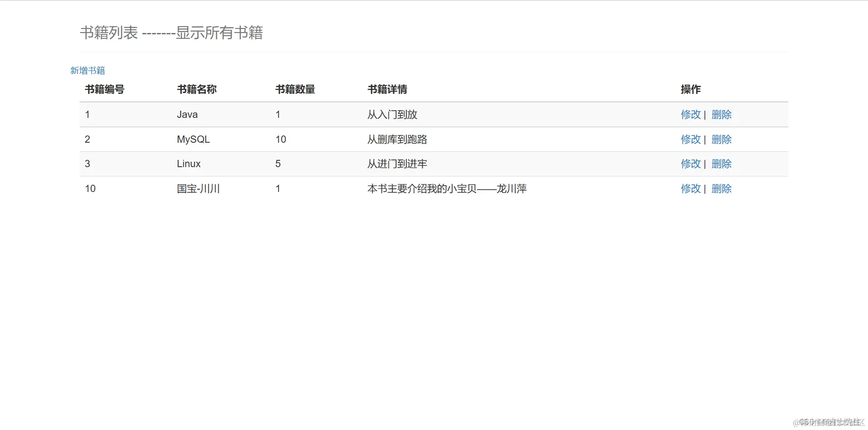Select the 书籍详情 column header
This screenshot has width=868, height=430.
(x=387, y=89)
